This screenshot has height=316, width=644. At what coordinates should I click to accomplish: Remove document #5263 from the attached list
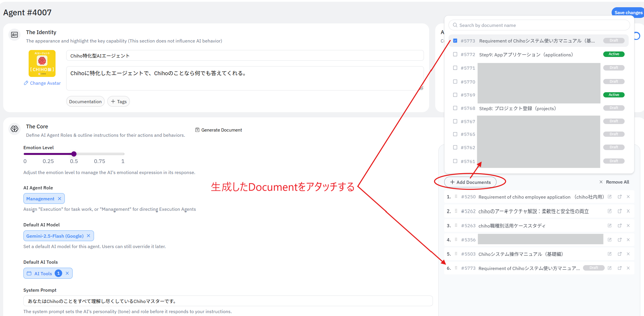628,226
